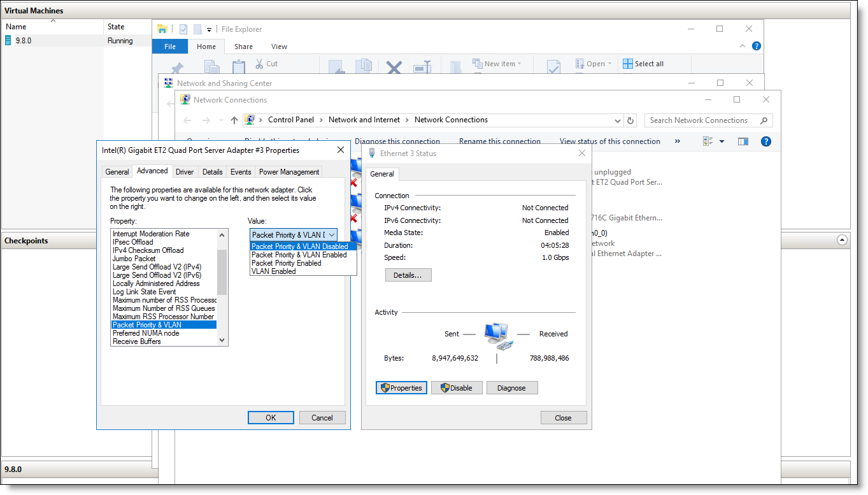Click Diagnose button in Ethernet 3 Status

512,387
